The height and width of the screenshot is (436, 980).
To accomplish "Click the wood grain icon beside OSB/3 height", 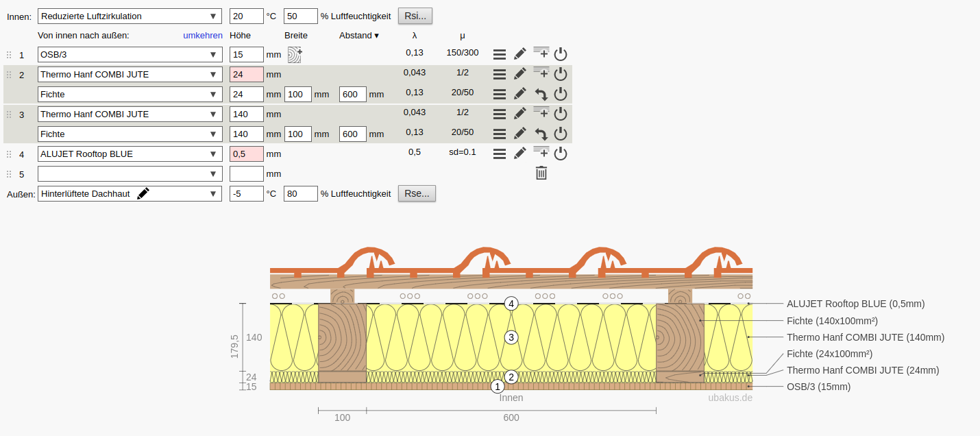I will 295,55.
